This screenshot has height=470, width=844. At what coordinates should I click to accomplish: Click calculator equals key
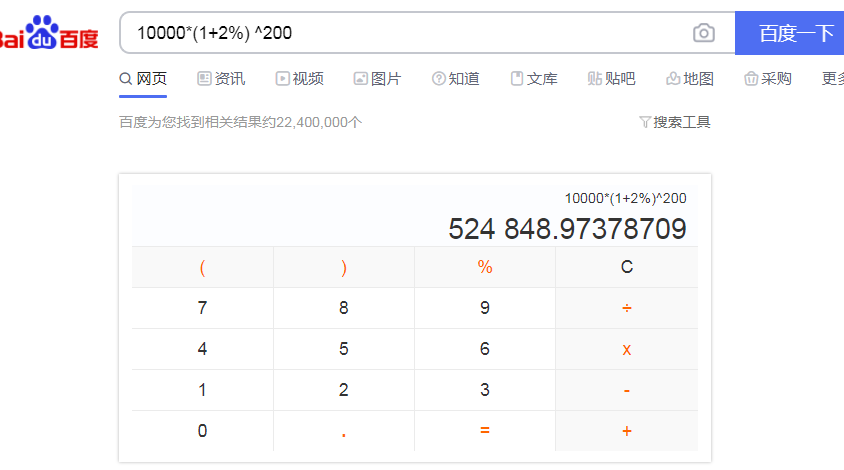point(485,431)
